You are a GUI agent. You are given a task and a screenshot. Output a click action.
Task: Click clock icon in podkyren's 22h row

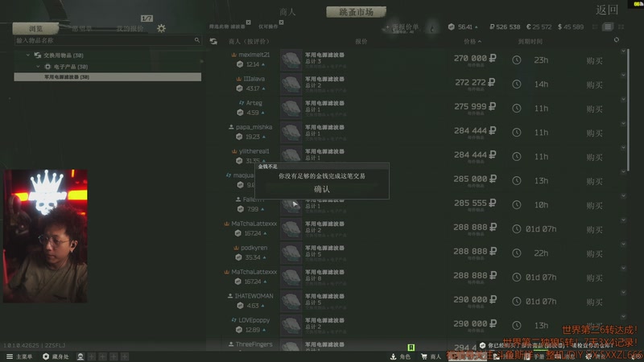point(517,253)
